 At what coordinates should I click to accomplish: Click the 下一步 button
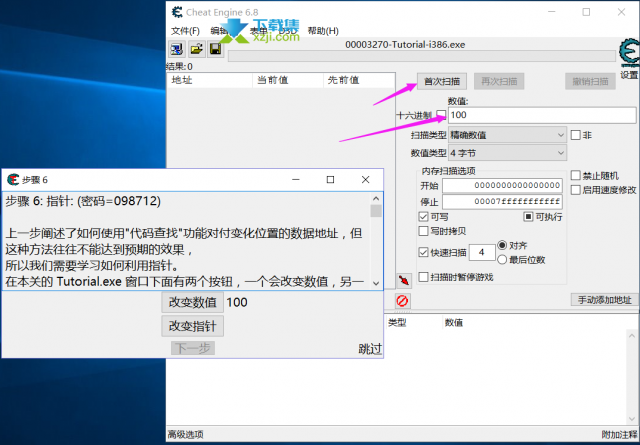(193, 348)
